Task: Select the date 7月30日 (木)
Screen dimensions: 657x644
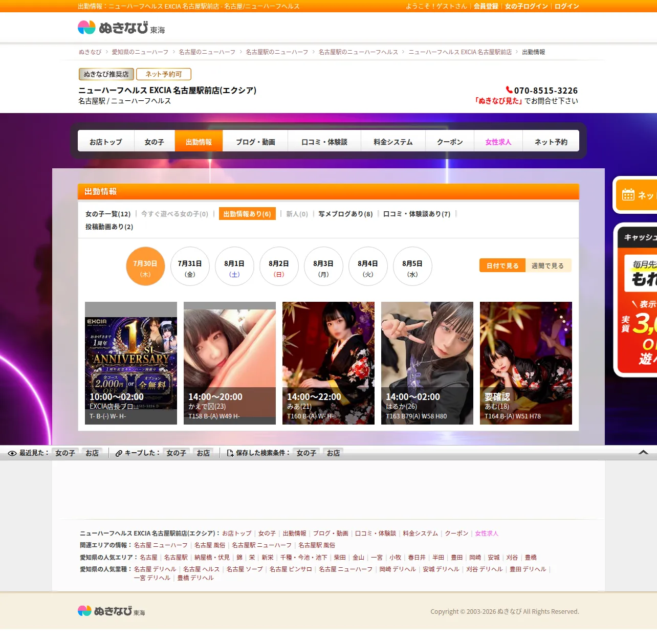Action: pyautogui.click(x=145, y=267)
